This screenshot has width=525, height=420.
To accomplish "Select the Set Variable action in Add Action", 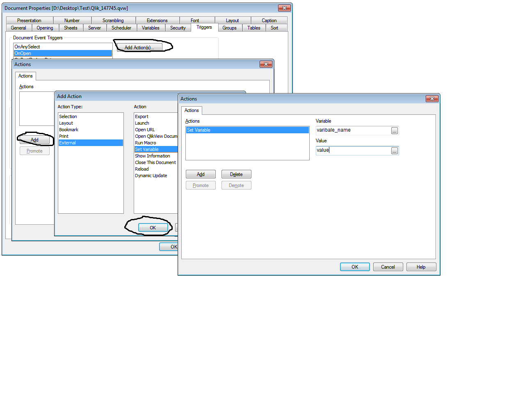I will (x=156, y=149).
